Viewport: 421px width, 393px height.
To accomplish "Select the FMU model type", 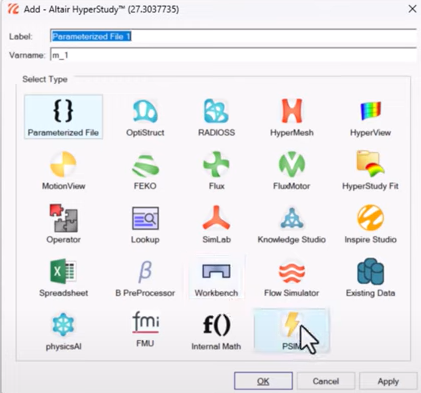I will pos(145,329).
